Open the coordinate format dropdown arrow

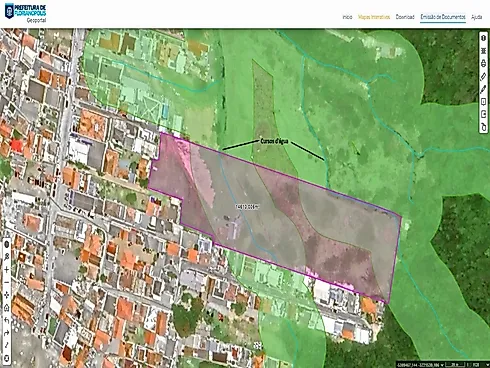point(442,365)
